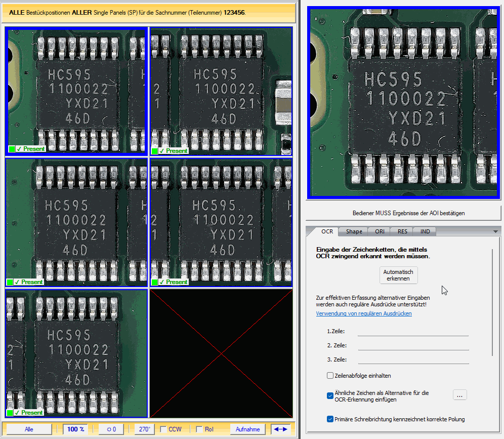Click the '100 %' zoom button
The width and height of the screenshot is (504, 439).
(75, 429)
